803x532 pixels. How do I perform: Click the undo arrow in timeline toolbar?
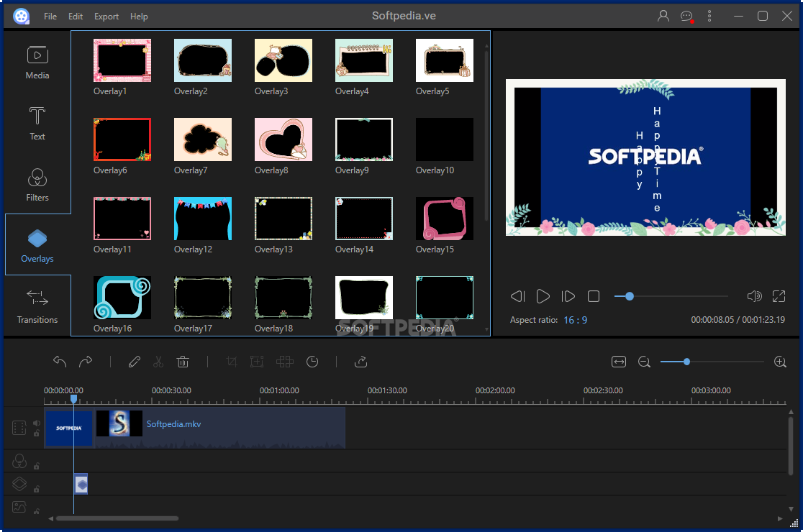coord(60,362)
